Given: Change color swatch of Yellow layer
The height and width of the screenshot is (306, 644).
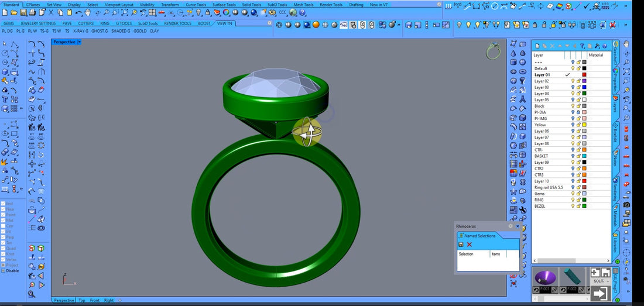Looking at the screenshot, I should 584,125.
